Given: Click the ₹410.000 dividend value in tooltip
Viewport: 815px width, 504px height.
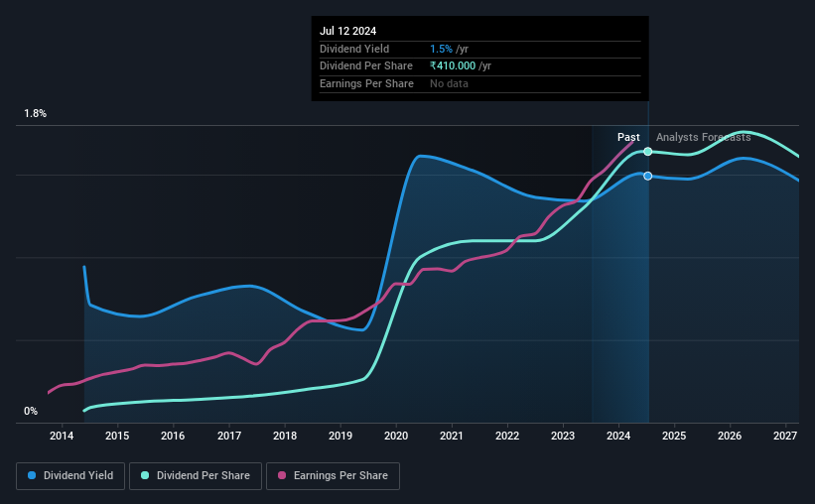Looking at the screenshot, I should click(453, 66).
